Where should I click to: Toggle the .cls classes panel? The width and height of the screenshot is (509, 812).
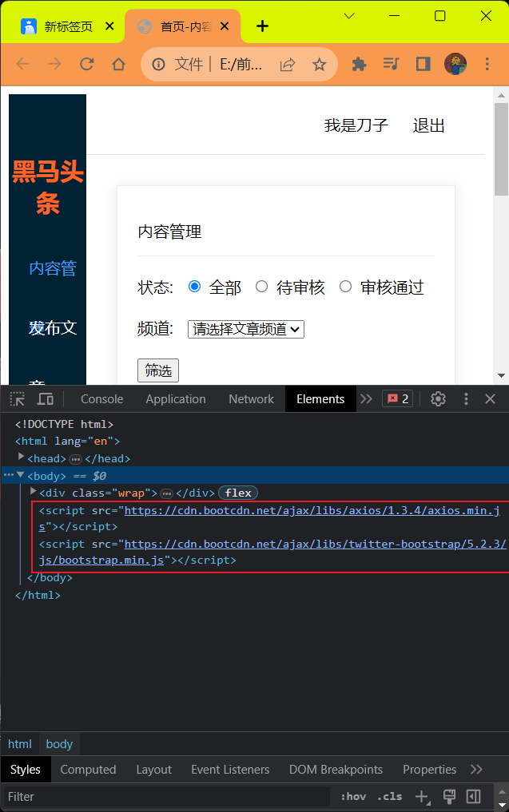point(390,797)
